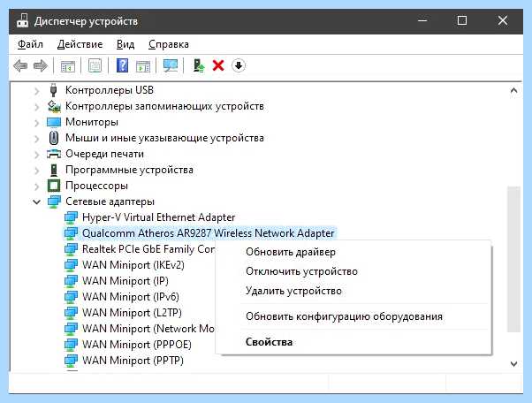Close the Диспетчер устройств window
Image resolution: width=532 pixels, height=403 pixels.
pyautogui.click(x=503, y=20)
